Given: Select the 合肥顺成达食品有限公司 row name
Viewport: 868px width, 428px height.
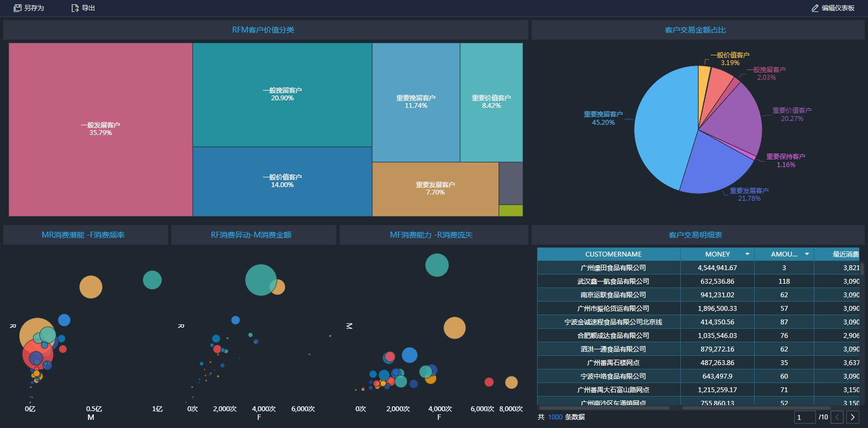Looking at the screenshot, I should tap(613, 335).
